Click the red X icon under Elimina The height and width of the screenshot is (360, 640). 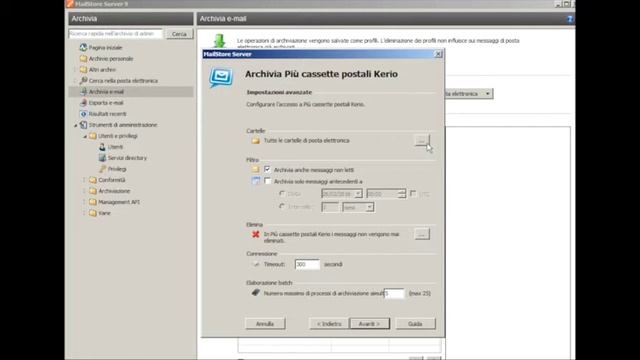[256, 234]
